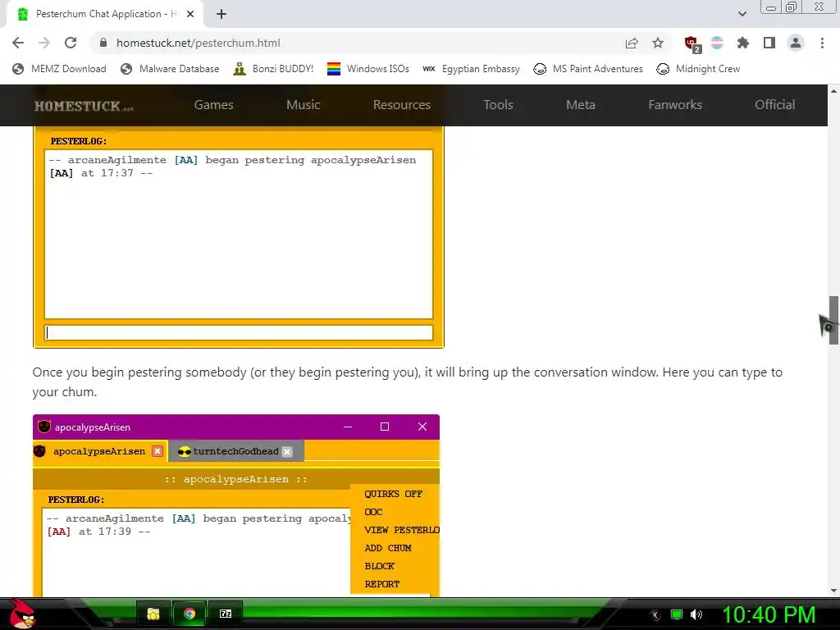Click the 10:40 PM taskbar clock
The image size is (840, 630).
(x=769, y=614)
